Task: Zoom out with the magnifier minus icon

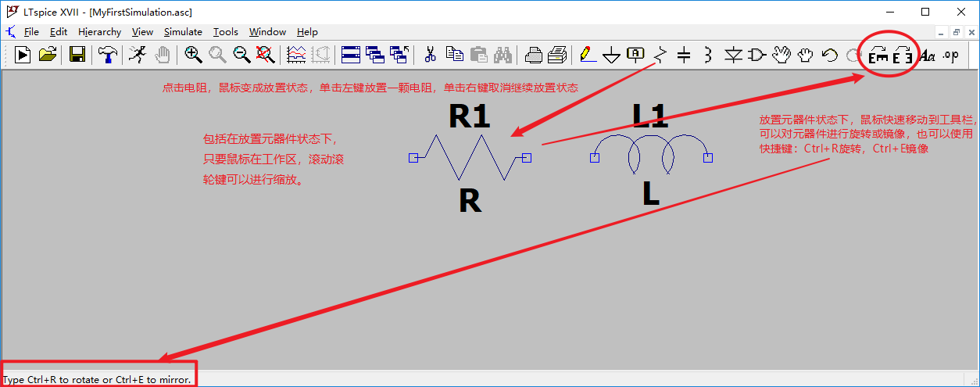Action: pyautogui.click(x=241, y=55)
